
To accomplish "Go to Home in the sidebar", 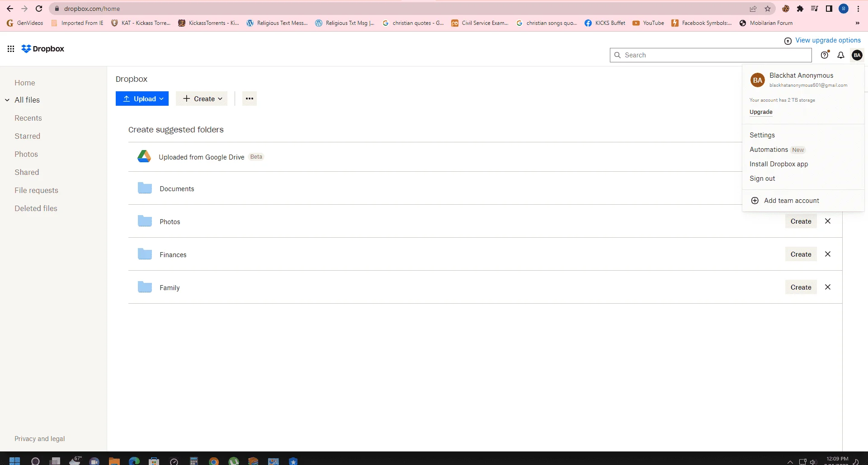I will pyautogui.click(x=25, y=83).
